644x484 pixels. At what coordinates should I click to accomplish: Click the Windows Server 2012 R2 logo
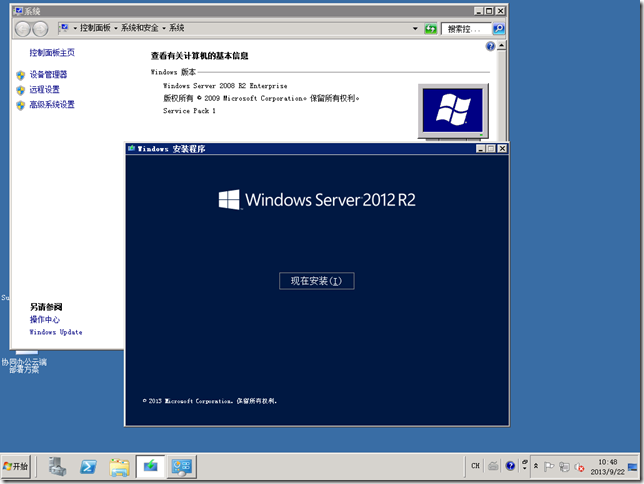(x=317, y=200)
